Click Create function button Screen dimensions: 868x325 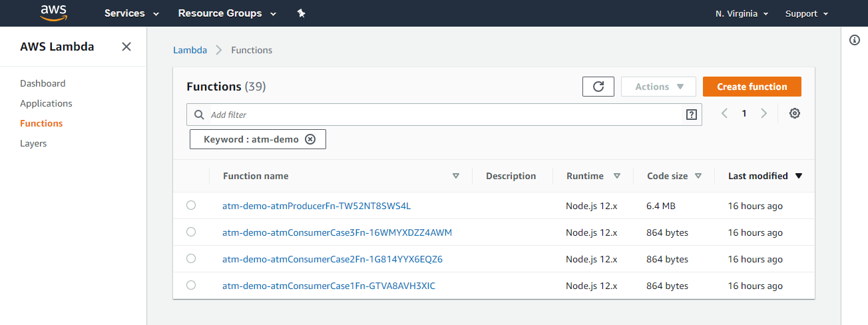[x=752, y=87]
